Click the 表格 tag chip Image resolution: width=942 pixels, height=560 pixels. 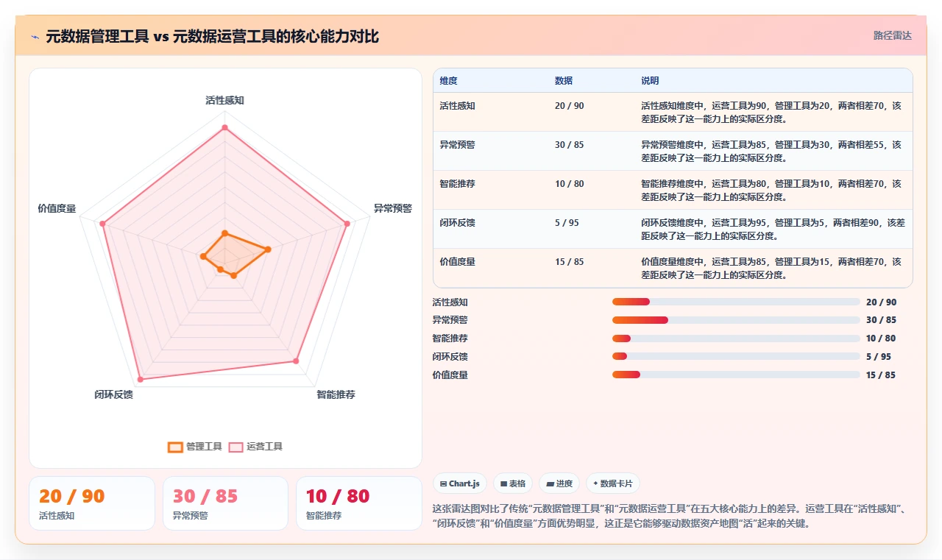[x=513, y=483]
